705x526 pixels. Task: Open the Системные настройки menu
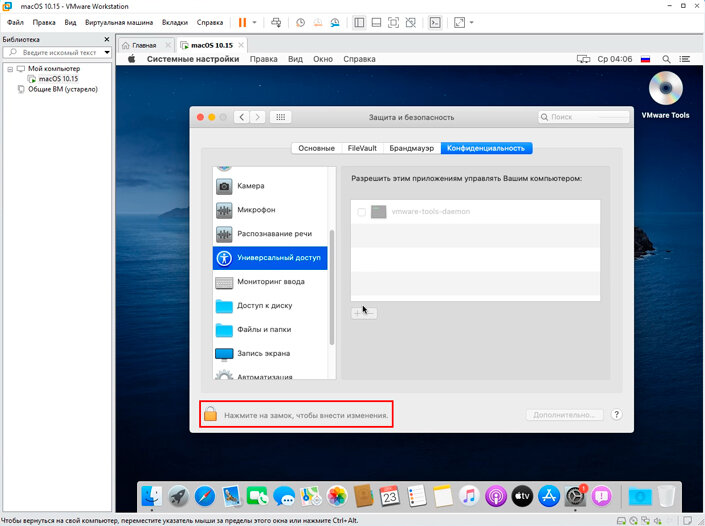tap(193, 59)
